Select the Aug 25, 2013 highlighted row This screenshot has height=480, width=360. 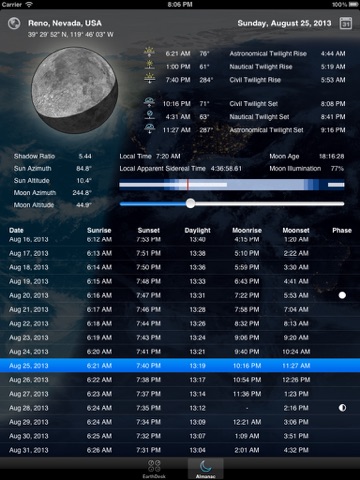pyautogui.click(x=180, y=366)
